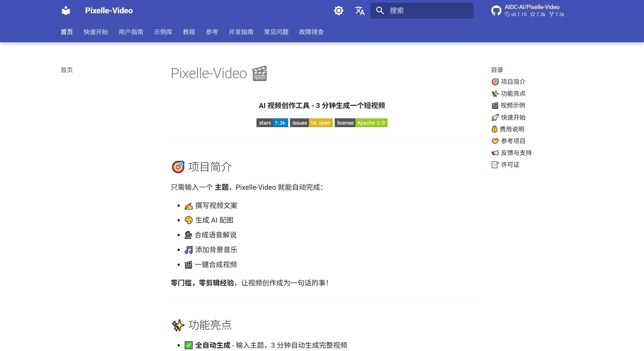The height and width of the screenshot is (351, 644).
Task: Open the language translation selector
Action: 360,11
